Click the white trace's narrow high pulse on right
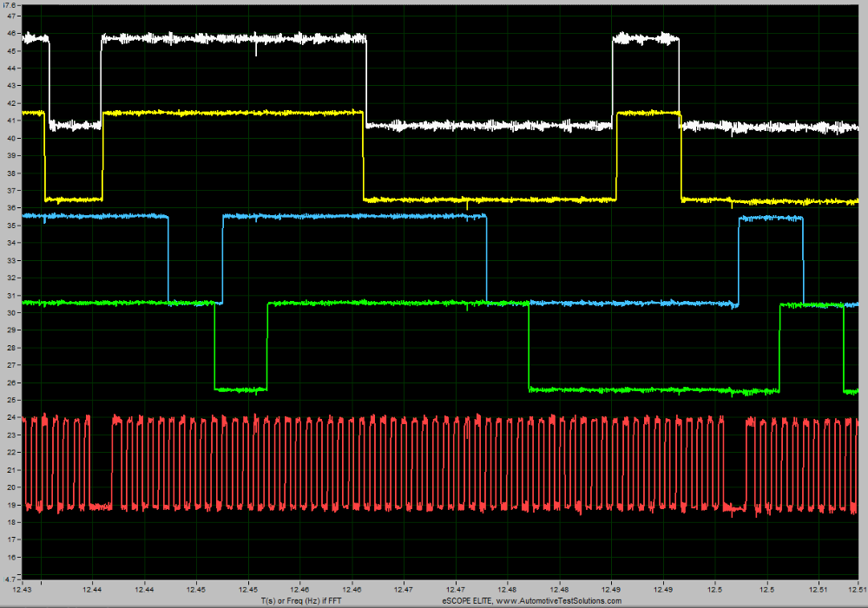Image resolution: width=868 pixels, height=608 pixels. click(x=646, y=39)
